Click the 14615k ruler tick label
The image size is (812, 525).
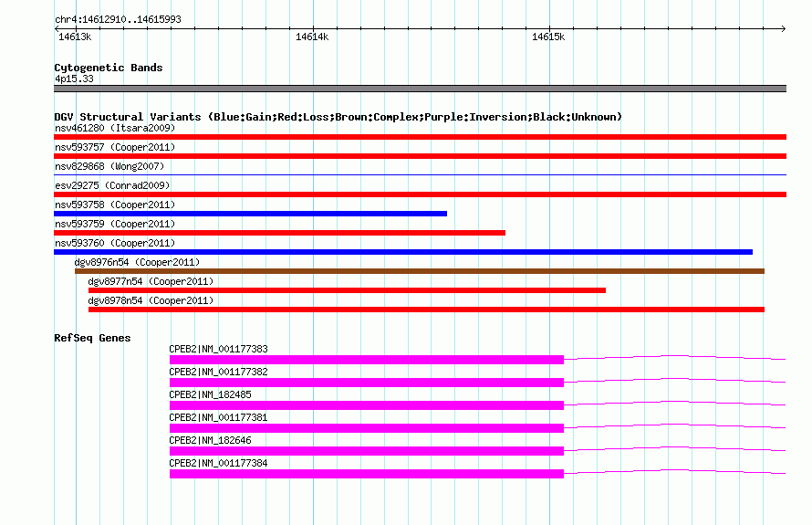(548, 37)
